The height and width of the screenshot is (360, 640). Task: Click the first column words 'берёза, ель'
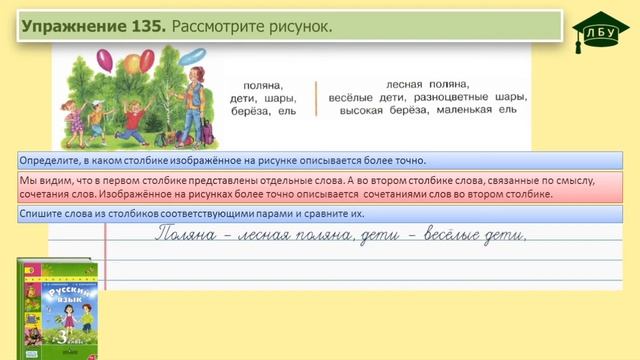(263, 111)
